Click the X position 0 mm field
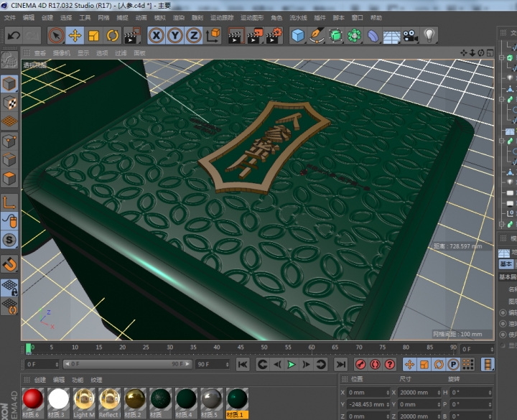Screen dimensions: 517x420 pos(366,393)
